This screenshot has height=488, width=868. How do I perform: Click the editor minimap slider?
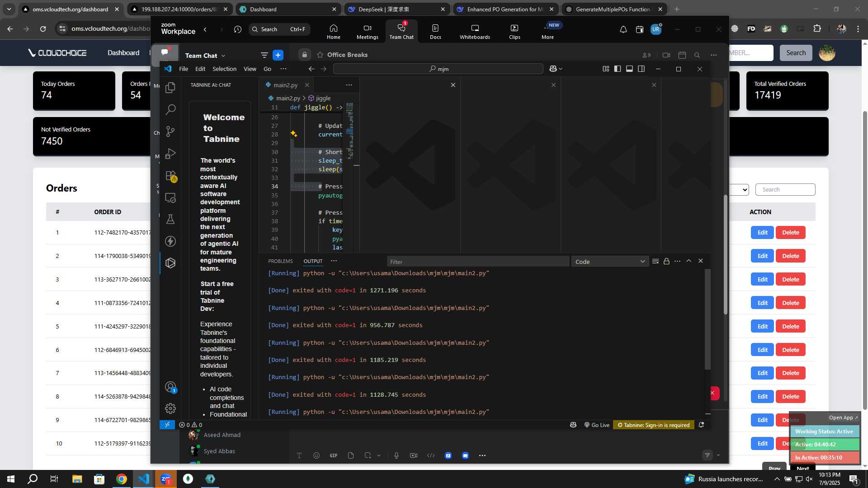pos(350,131)
